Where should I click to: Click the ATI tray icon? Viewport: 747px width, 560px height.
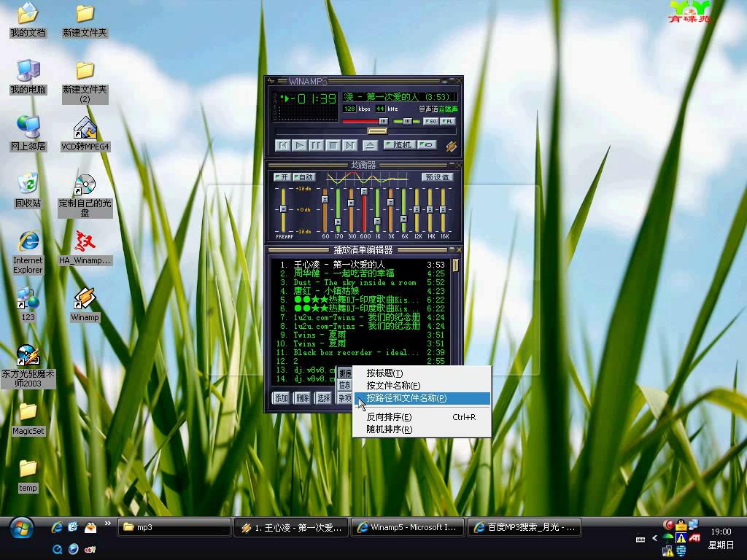coord(694,537)
